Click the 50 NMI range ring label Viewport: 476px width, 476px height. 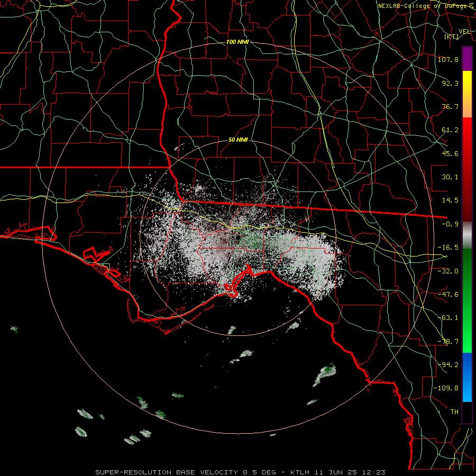coord(238,140)
